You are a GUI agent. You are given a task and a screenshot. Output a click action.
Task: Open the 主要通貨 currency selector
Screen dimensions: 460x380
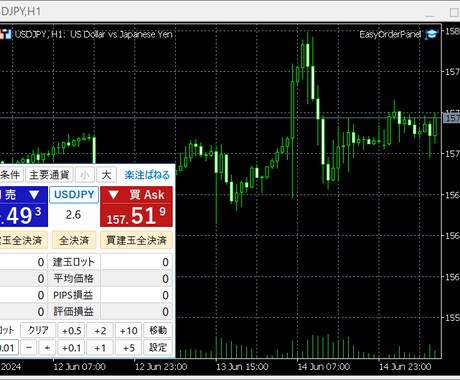[49, 175]
